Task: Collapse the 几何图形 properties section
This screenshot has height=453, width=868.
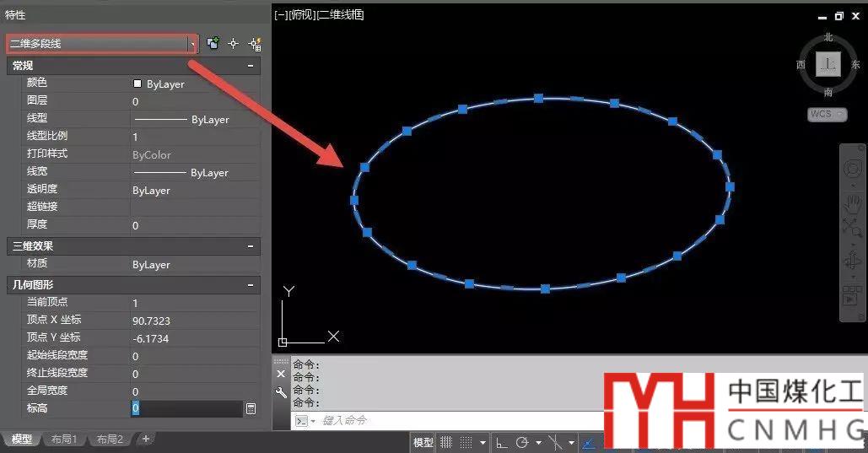Action: (251, 284)
